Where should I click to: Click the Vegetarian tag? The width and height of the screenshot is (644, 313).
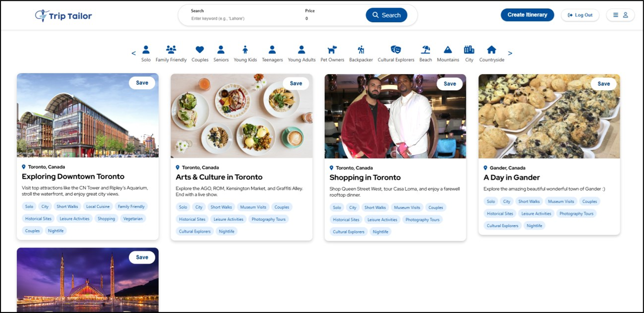(x=133, y=219)
